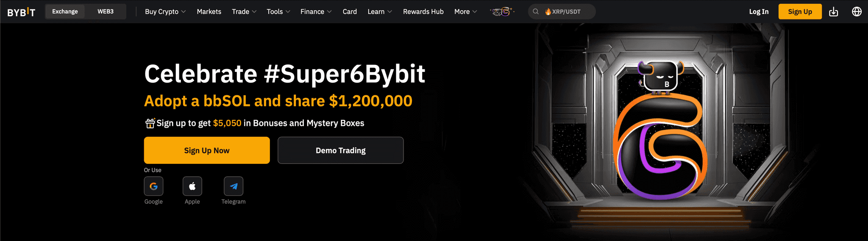Click the Super6 mascot icon in navbar
This screenshot has height=241, width=868.
(502, 12)
